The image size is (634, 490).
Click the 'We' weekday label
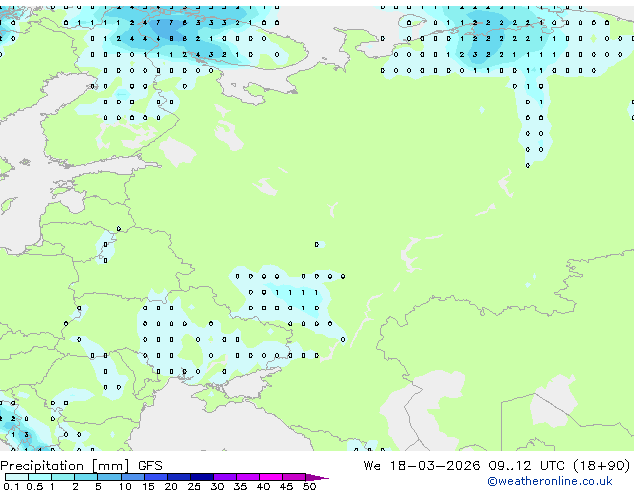pyautogui.click(x=372, y=466)
